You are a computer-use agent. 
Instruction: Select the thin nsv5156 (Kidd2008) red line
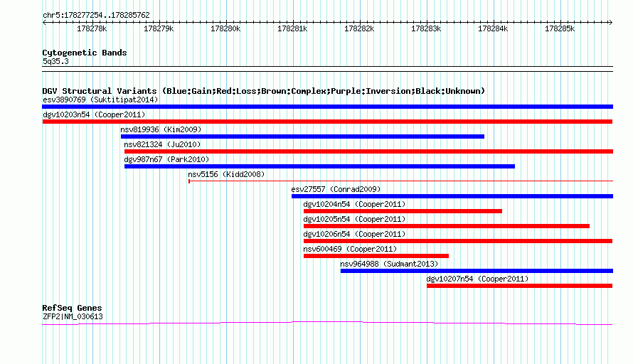(x=400, y=181)
